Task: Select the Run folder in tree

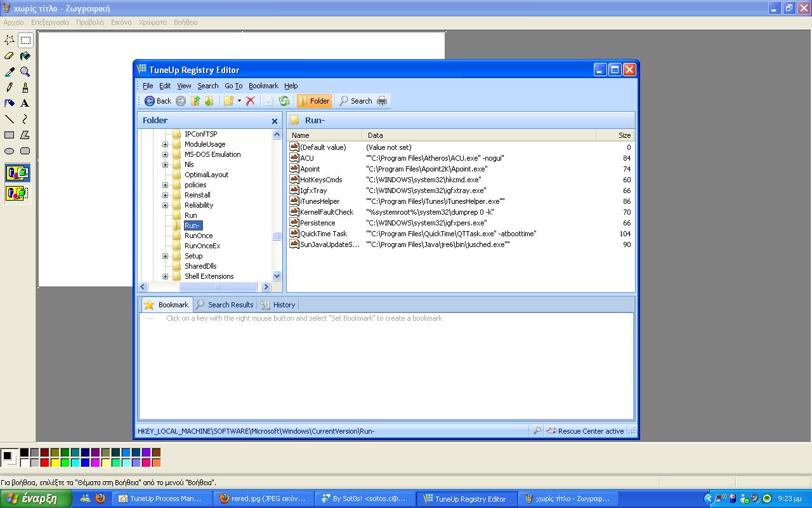Action: coord(190,215)
